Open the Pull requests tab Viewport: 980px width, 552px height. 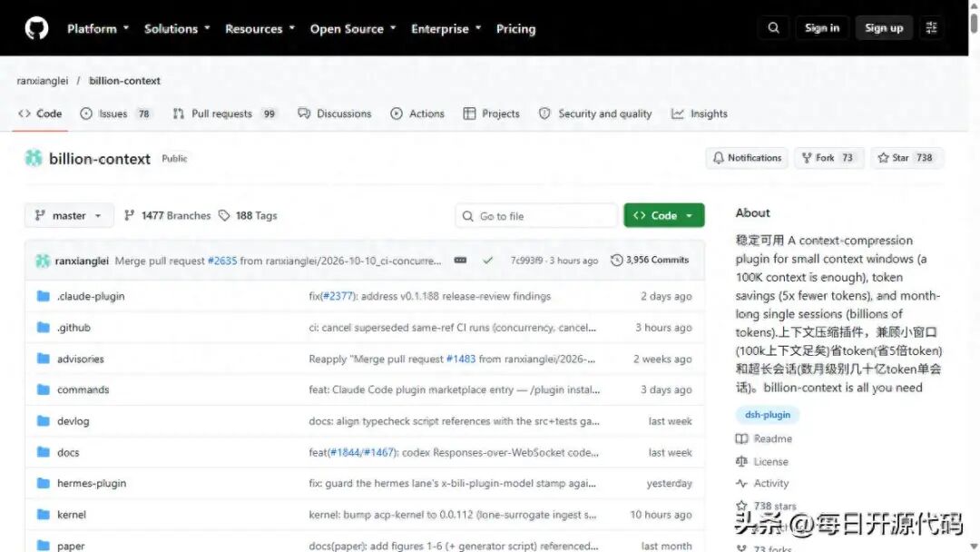point(224,113)
